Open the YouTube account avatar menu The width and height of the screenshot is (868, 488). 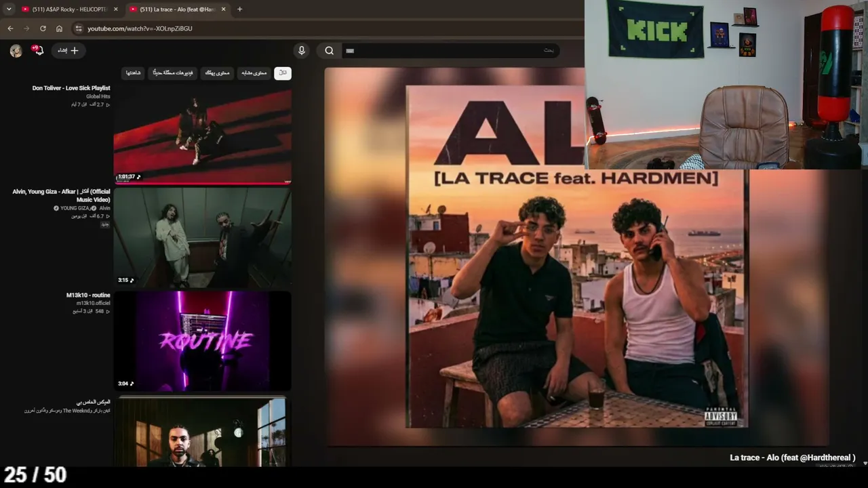click(16, 51)
